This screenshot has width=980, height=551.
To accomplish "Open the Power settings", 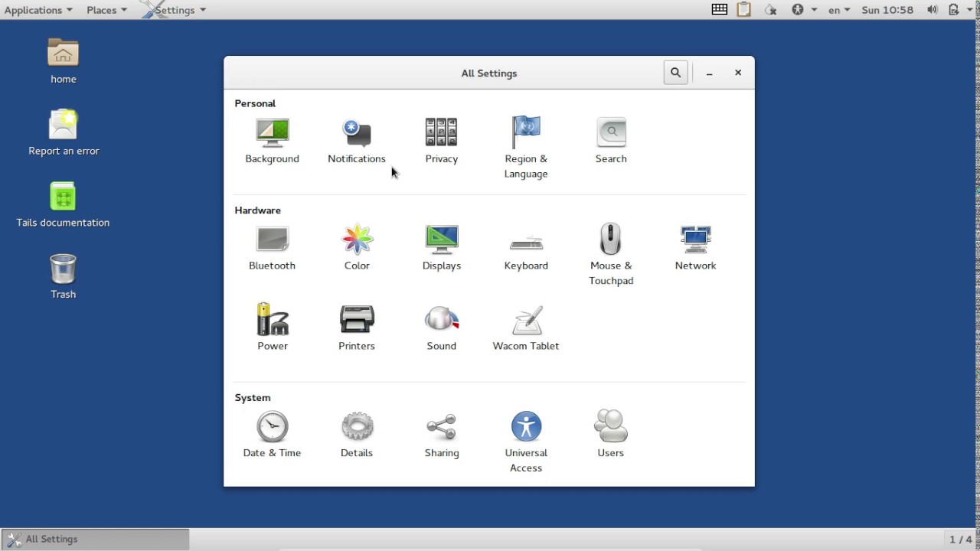I will (x=273, y=328).
